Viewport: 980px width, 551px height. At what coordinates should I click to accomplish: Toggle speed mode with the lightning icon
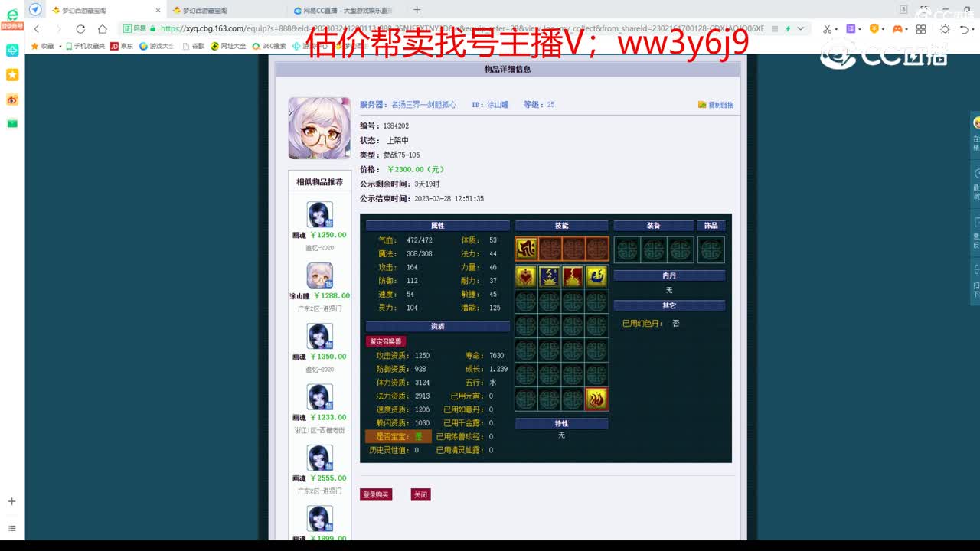click(x=788, y=28)
